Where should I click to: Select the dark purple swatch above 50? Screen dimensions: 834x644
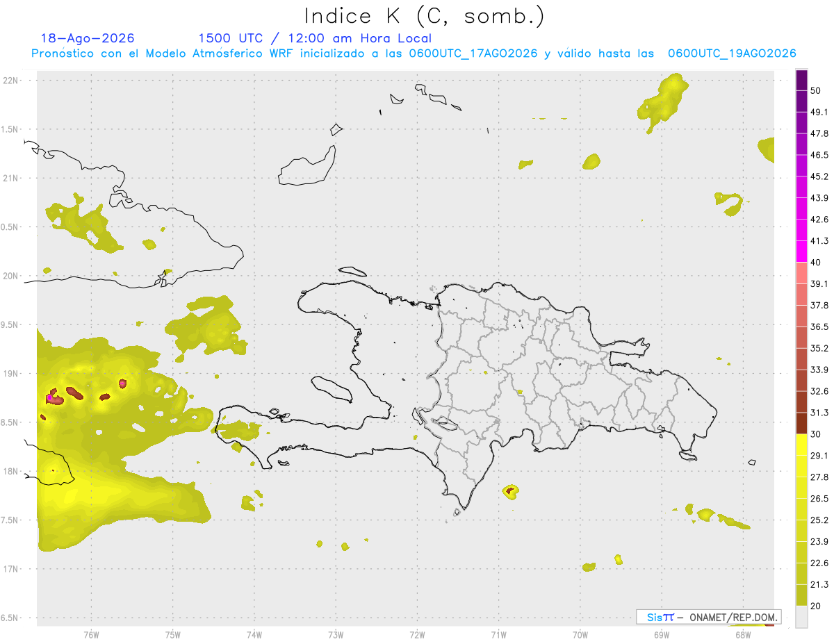click(x=801, y=81)
